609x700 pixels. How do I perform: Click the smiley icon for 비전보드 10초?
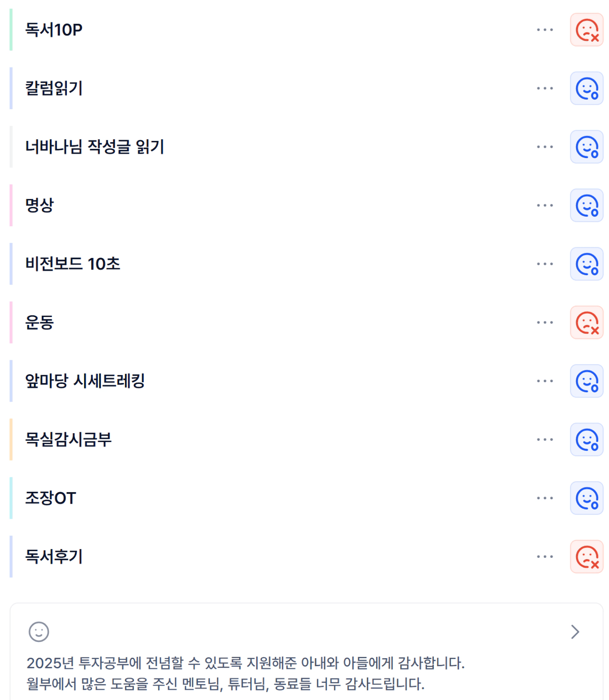(x=587, y=264)
